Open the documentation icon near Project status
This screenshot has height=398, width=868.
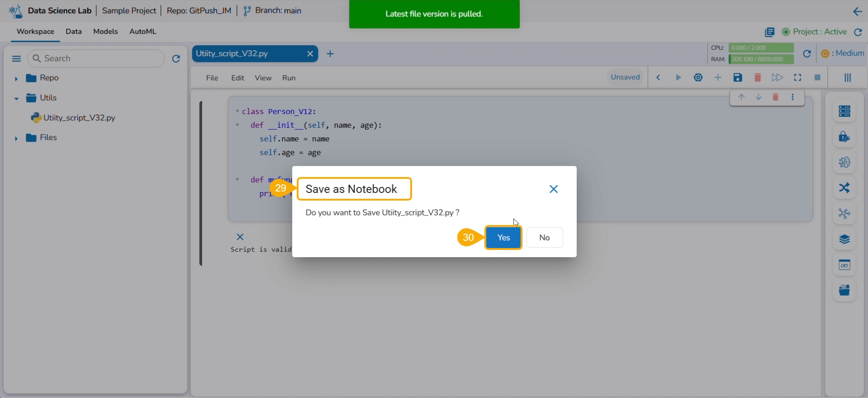pyautogui.click(x=769, y=32)
